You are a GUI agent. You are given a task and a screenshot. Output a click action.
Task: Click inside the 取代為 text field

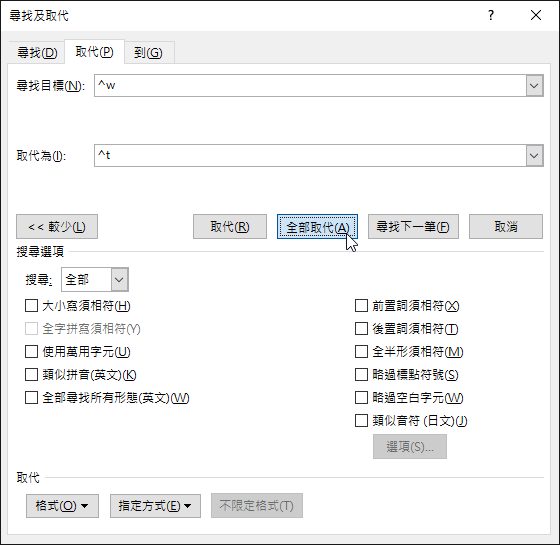click(x=310, y=156)
